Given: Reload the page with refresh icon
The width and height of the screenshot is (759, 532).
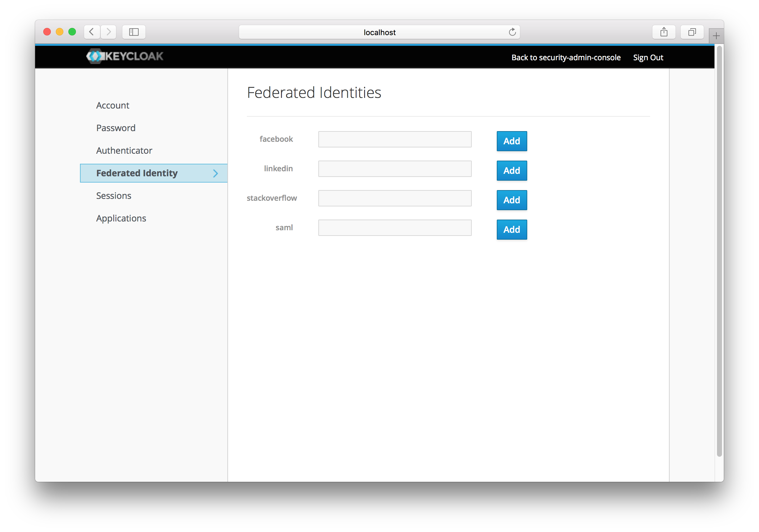Looking at the screenshot, I should point(512,32).
